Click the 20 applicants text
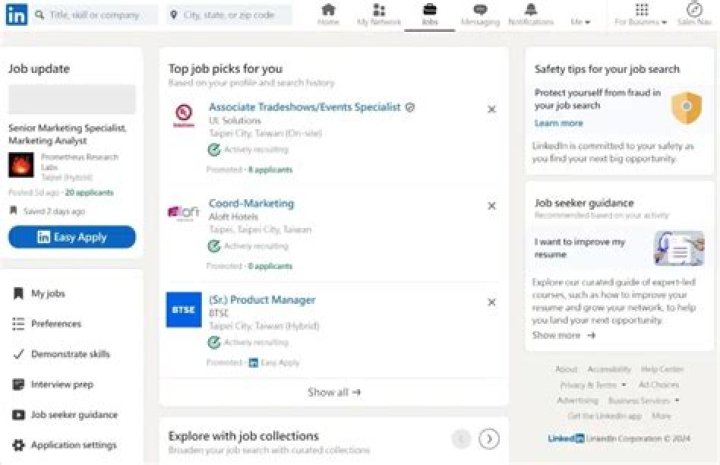Screen dimensions: 720x465 click(89, 192)
